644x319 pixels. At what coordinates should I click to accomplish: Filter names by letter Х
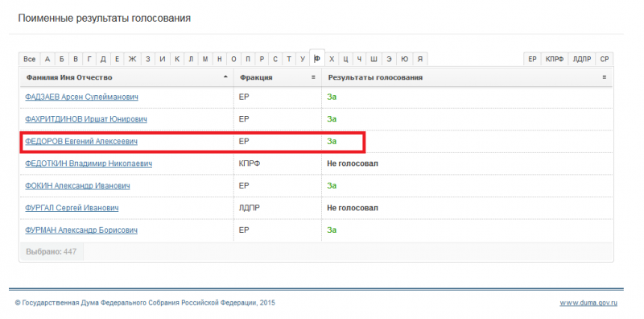pos(332,60)
